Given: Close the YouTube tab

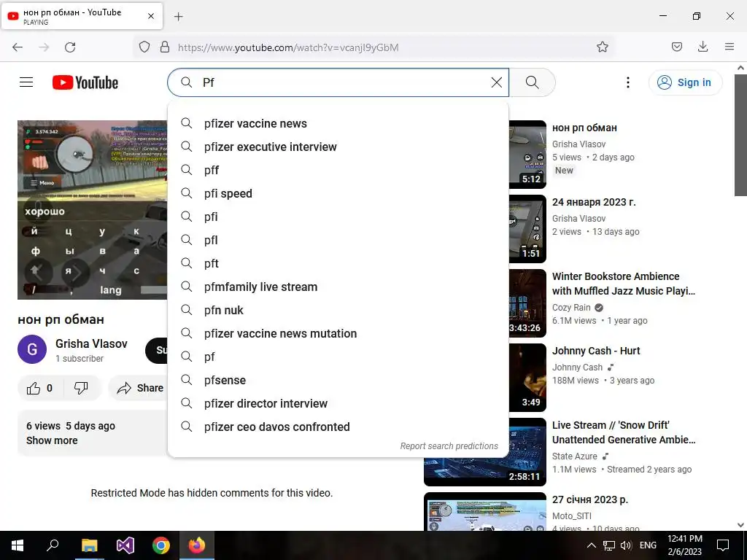Looking at the screenshot, I should click(151, 16).
